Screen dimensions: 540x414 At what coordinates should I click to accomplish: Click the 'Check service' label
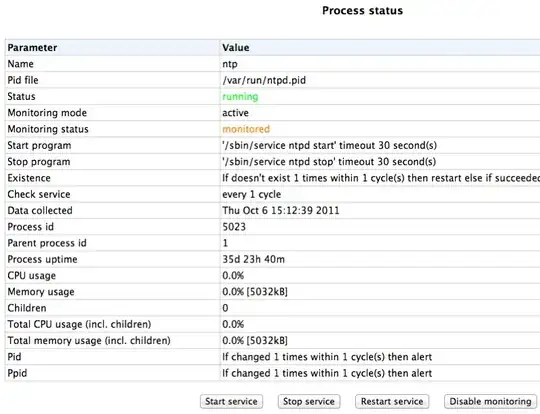(x=39, y=194)
